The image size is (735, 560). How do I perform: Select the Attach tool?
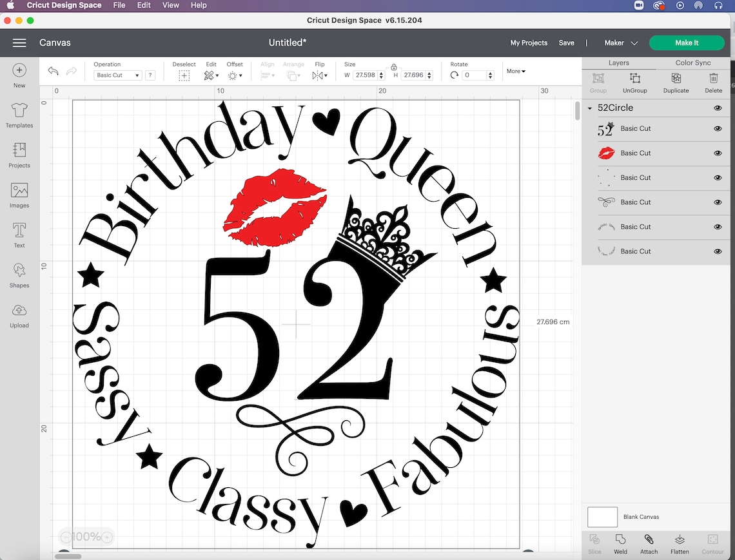pos(649,543)
